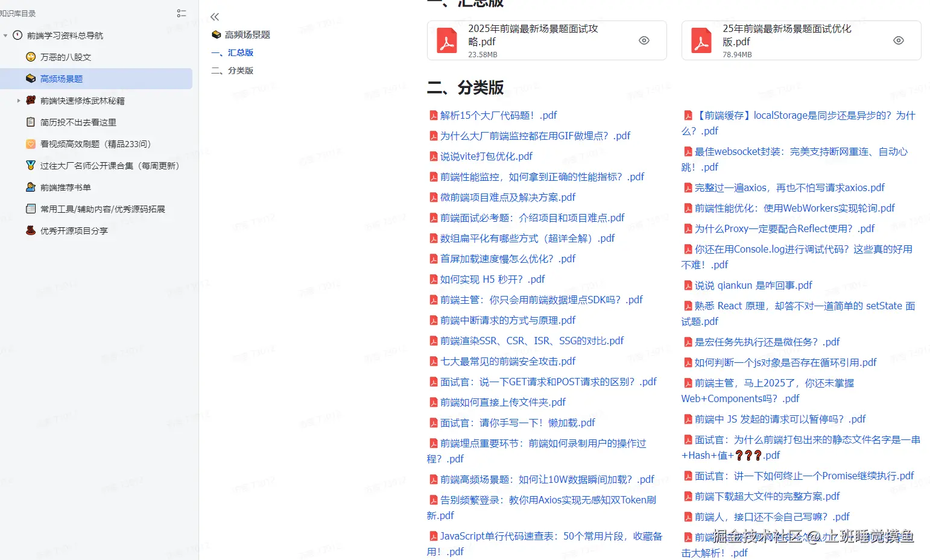Viewport: 930px width, 560px height.
Task: Open 面试官：请你手写一下！懒加载.pdf
Action: [x=517, y=423]
